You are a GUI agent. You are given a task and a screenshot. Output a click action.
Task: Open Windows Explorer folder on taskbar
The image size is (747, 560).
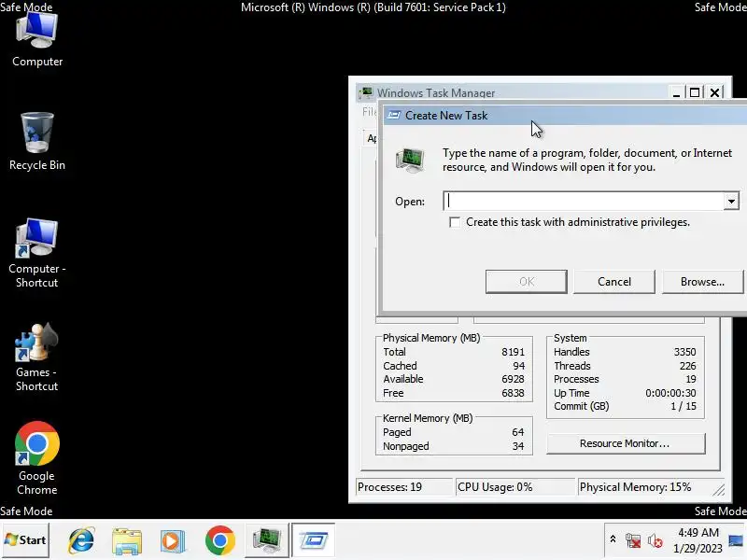coord(127,541)
